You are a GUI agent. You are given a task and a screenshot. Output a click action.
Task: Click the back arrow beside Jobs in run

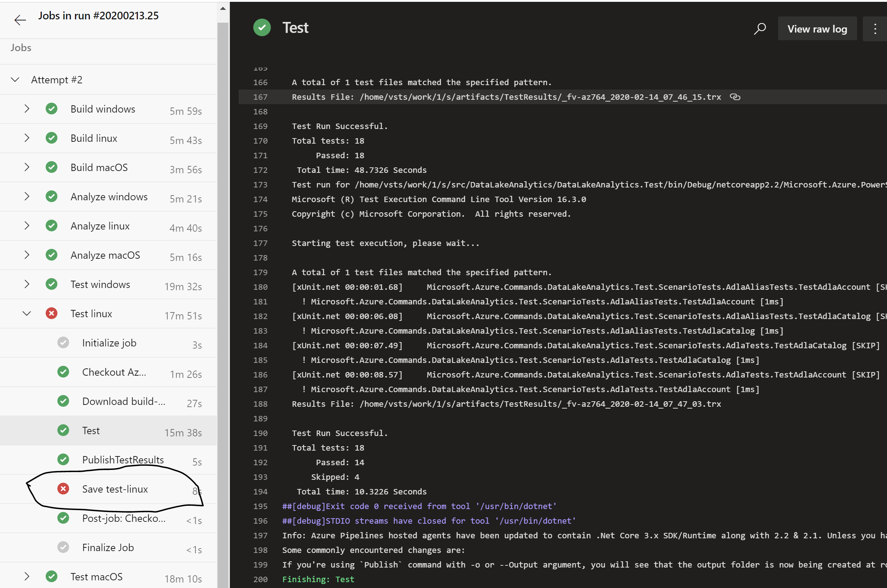pyautogui.click(x=20, y=20)
